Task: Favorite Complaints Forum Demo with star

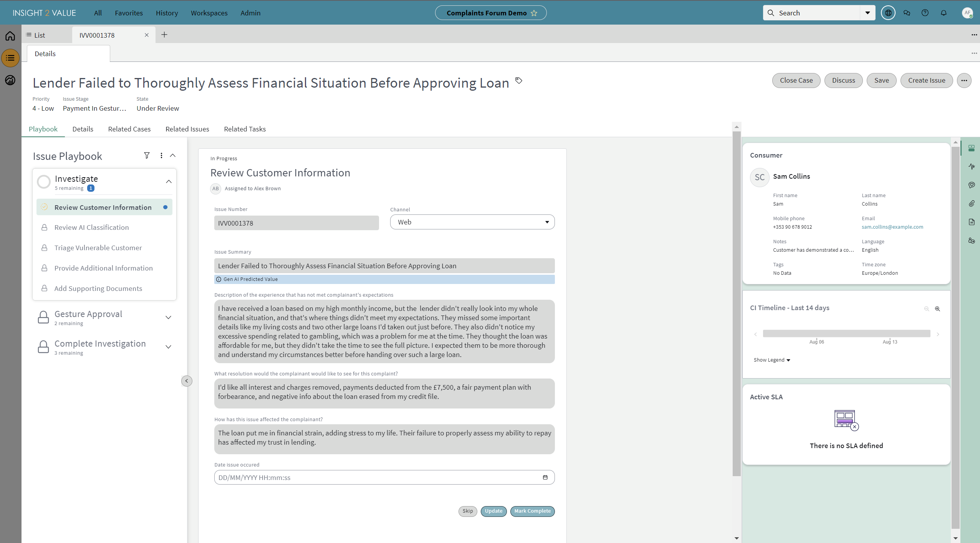Action: coord(534,13)
